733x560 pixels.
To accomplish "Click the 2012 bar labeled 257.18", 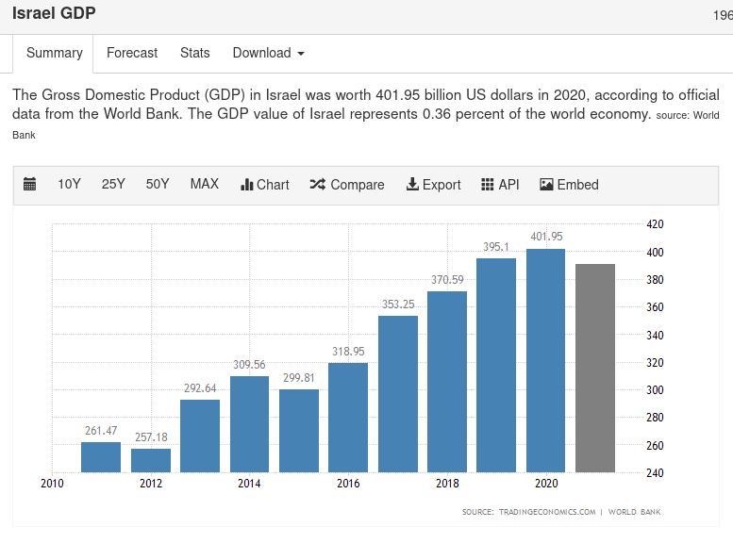I will (x=151, y=460).
